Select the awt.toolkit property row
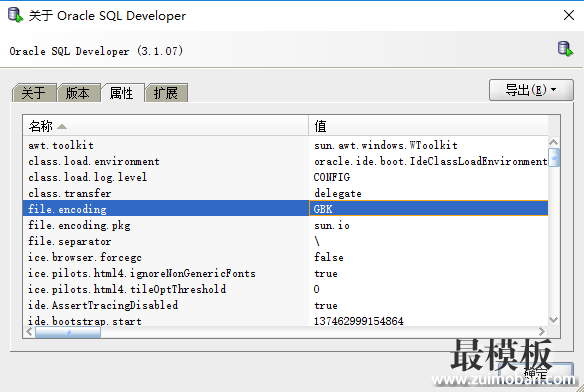The height and width of the screenshot is (392, 584). tap(285, 145)
